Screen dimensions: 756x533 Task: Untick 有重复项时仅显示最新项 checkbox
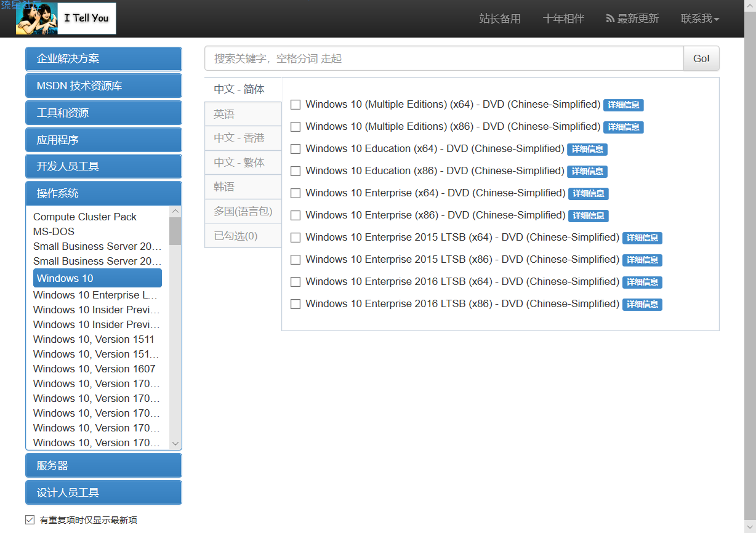coord(30,519)
